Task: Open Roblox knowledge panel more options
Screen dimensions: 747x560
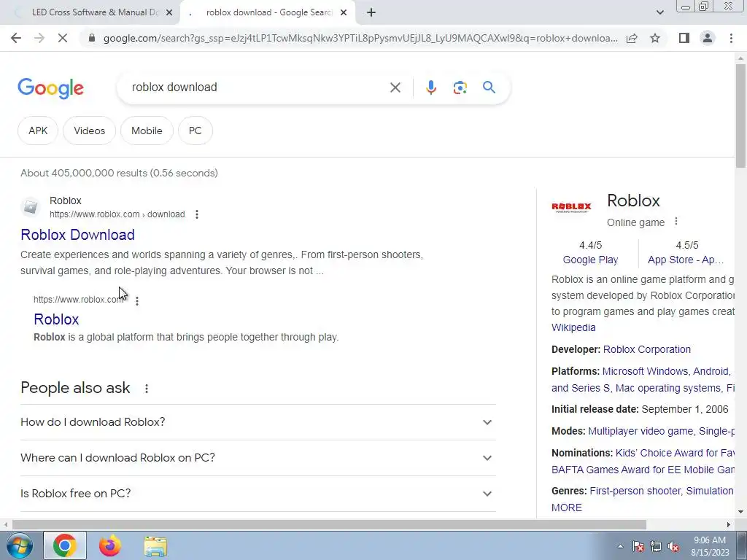Action: 676,222
